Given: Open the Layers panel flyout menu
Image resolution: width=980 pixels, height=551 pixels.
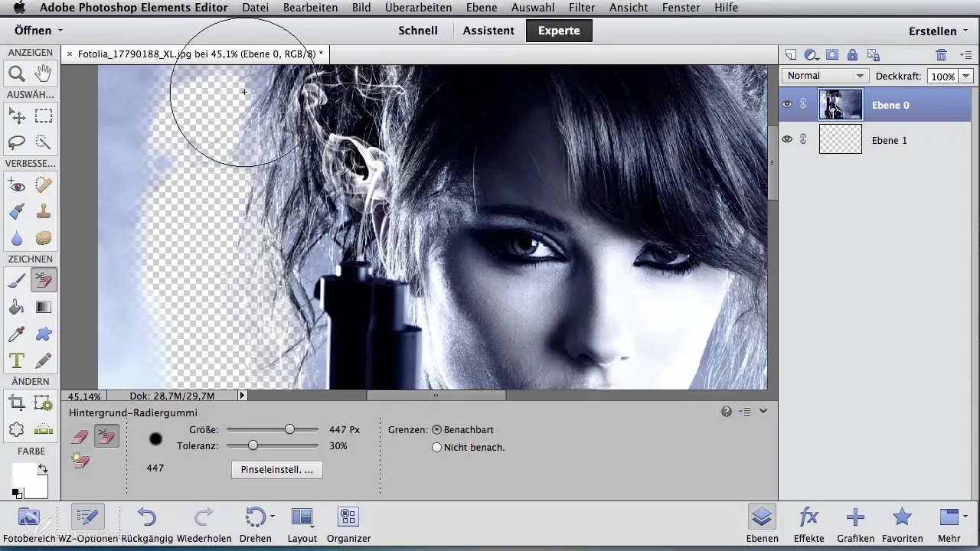Looking at the screenshot, I should click(x=965, y=54).
